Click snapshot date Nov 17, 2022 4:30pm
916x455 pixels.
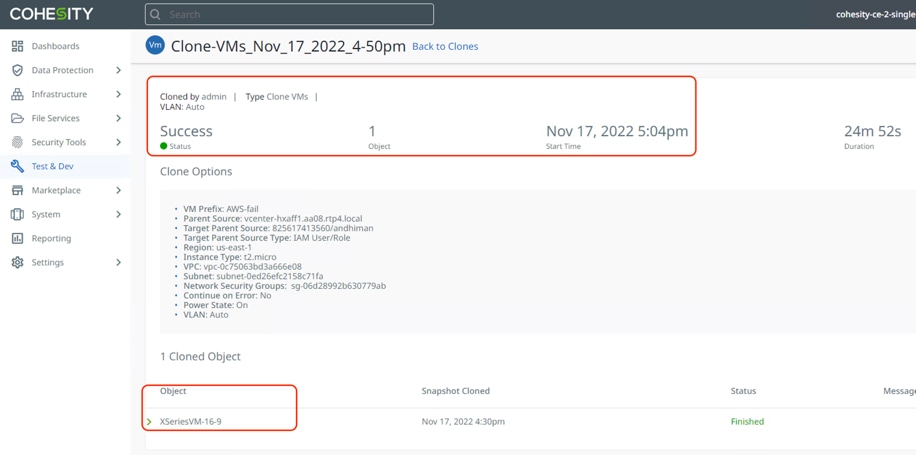tap(463, 422)
